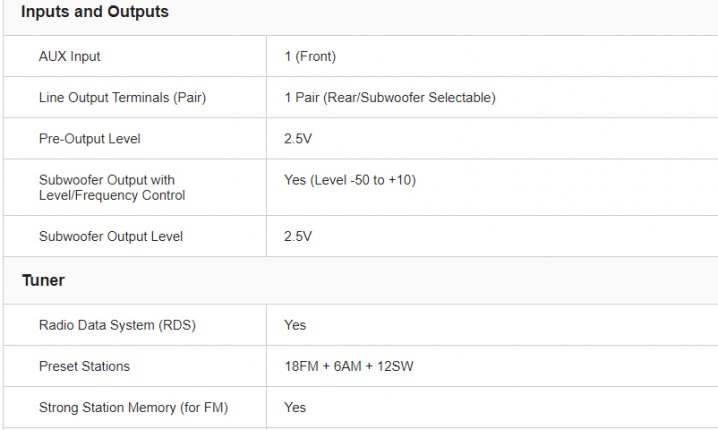Click the 'Tuner' section header
The image size is (718, 430).
pos(43,281)
